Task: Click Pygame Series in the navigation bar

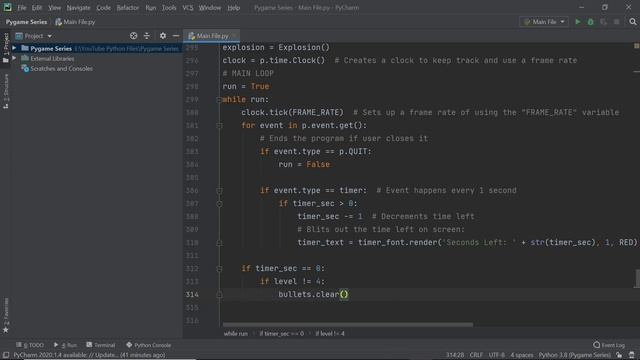Action: tap(26, 22)
